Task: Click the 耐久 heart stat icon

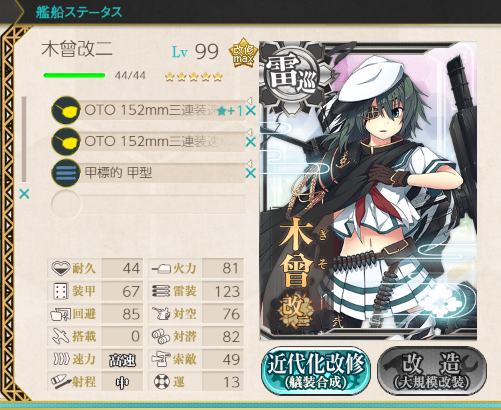Action: [x=61, y=268]
